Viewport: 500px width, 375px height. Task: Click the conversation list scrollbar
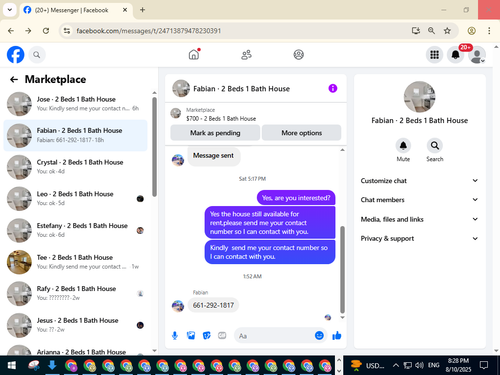coord(154,147)
